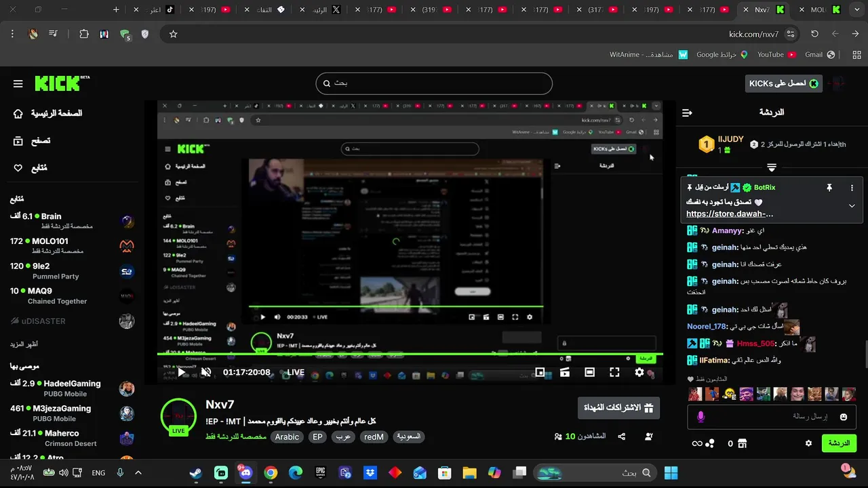
Task: Expand the pinned message chevron
Action: click(852, 205)
